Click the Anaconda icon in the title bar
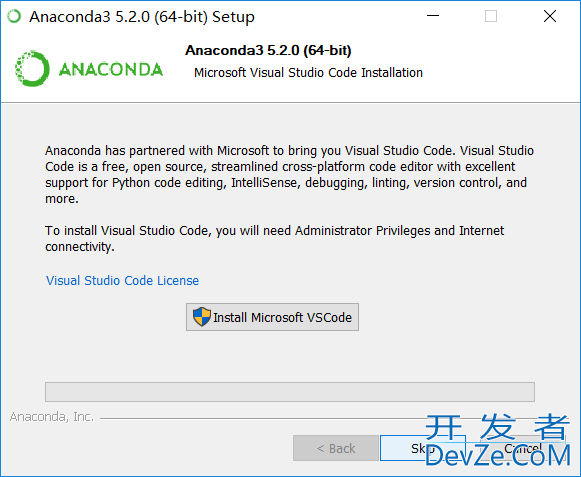 coord(14,16)
